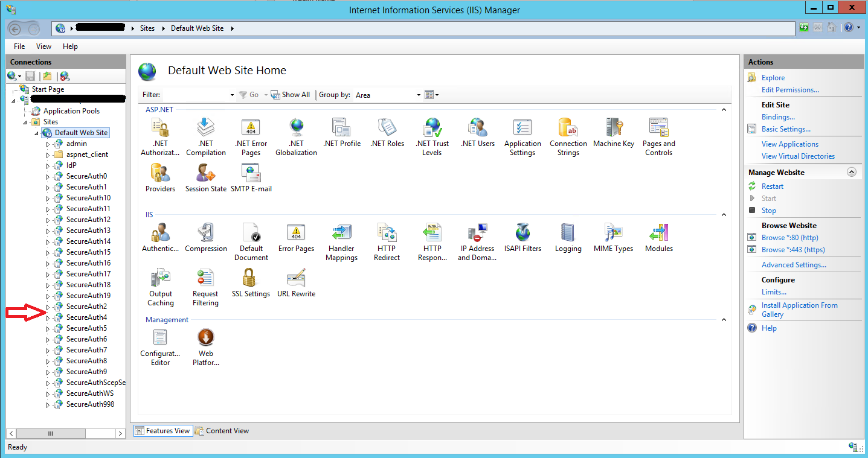Browse *:443 (https) link

click(x=793, y=250)
